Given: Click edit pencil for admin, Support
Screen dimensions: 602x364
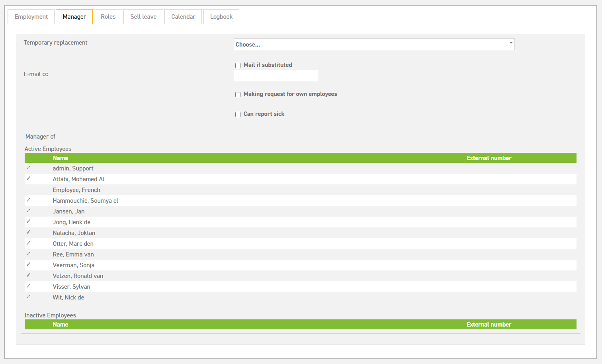Looking at the screenshot, I should (x=28, y=168).
